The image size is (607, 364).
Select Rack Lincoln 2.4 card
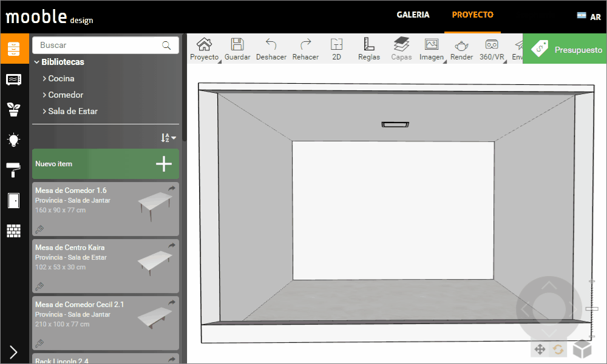[105, 359]
